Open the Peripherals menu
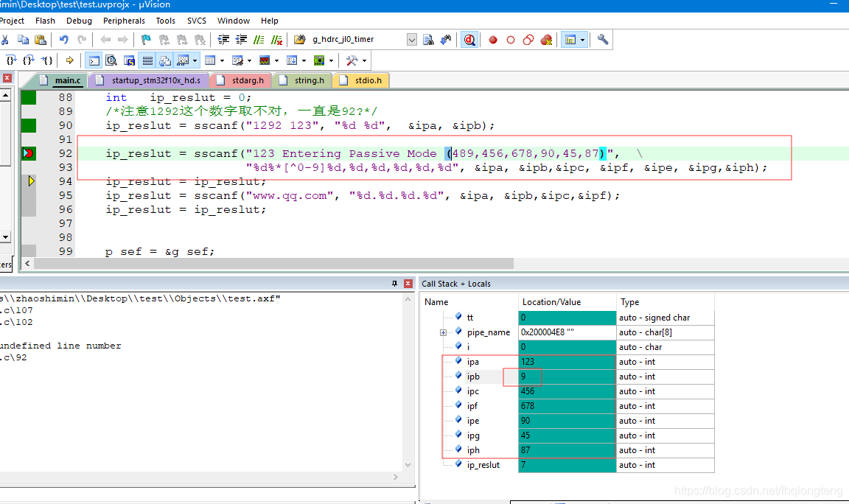849x504 pixels. coord(124,21)
